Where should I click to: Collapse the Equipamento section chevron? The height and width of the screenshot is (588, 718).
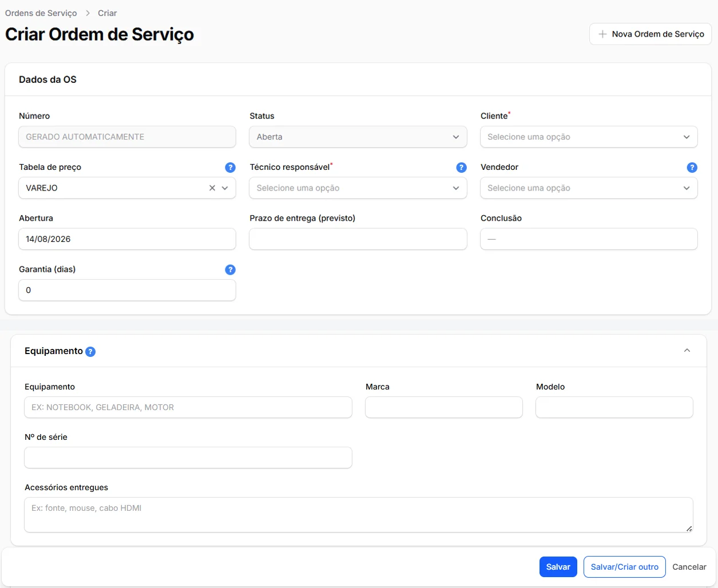687,351
